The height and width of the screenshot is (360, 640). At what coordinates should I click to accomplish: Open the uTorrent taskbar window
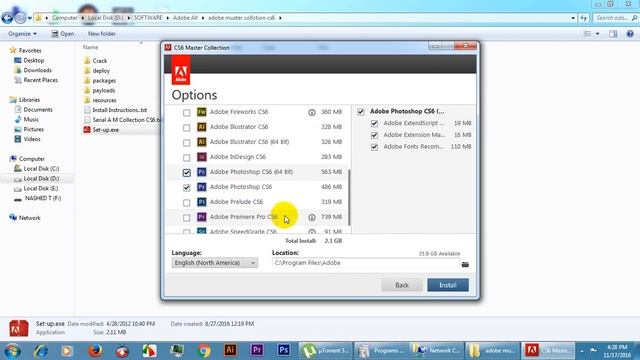(325, 351)
